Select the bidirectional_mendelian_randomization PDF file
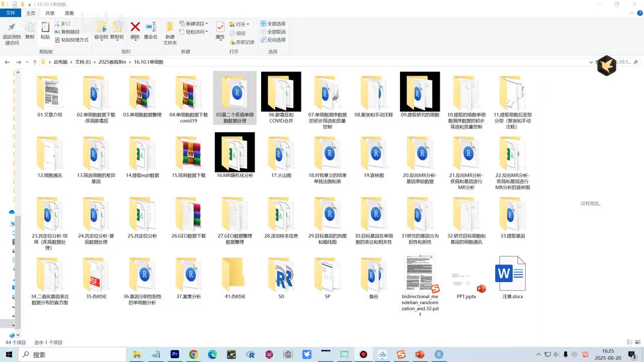This screenshot has width=644, height=362. (420, 285)
